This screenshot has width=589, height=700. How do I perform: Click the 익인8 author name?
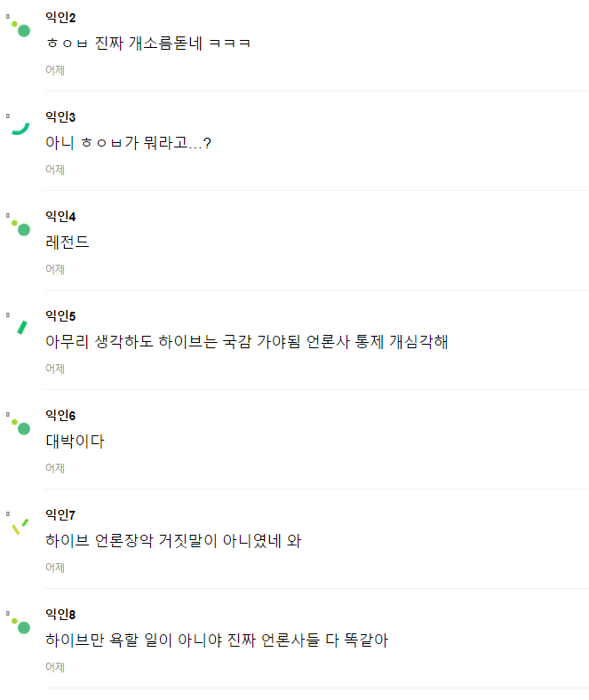[60, 615]
